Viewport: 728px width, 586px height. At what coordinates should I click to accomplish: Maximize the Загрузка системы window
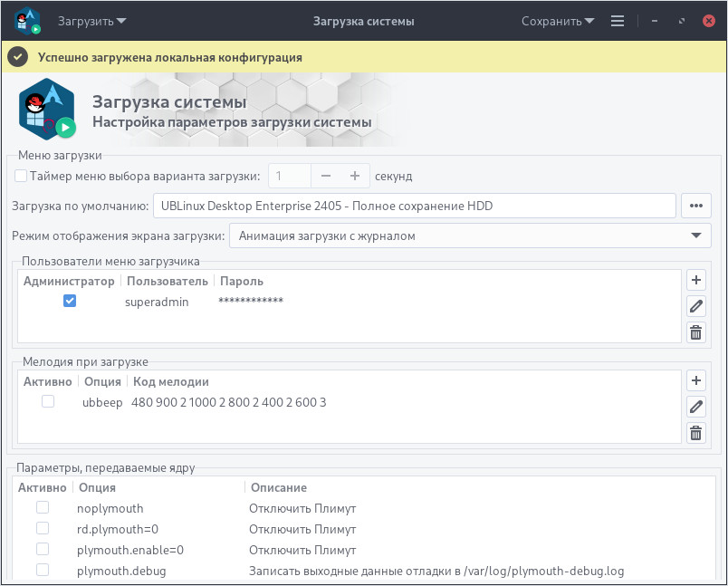[682, 21]
